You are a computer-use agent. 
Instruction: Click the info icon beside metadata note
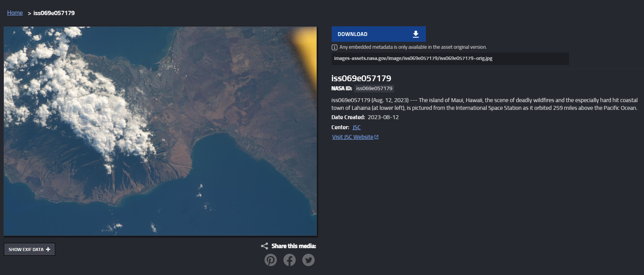tap(334, 47)
